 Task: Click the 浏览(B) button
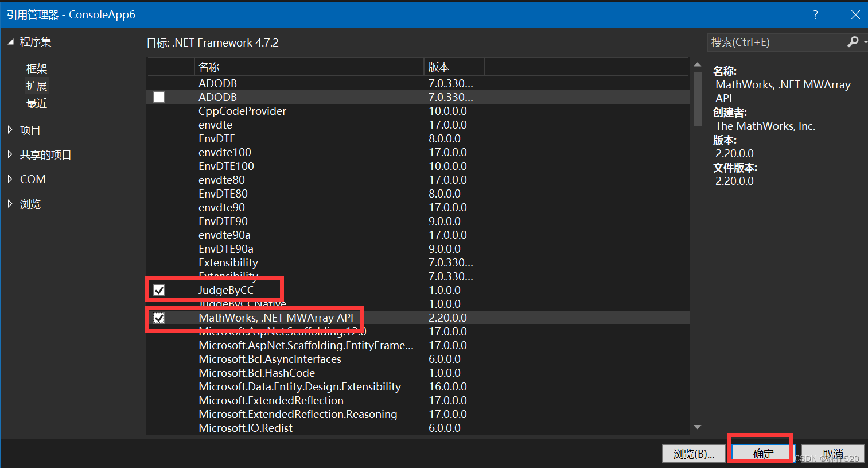coord(694,453)
